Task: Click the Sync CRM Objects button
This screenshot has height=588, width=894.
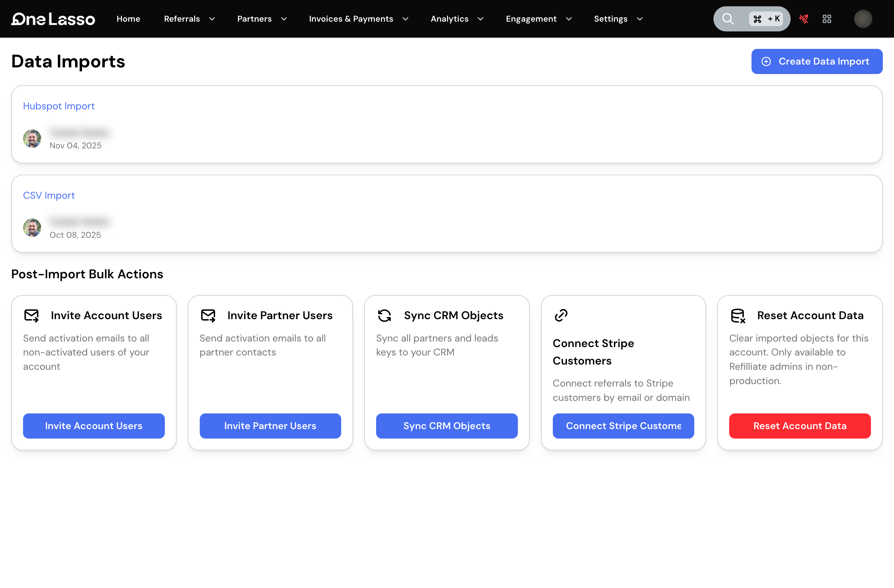Action: tap(447, 426)
